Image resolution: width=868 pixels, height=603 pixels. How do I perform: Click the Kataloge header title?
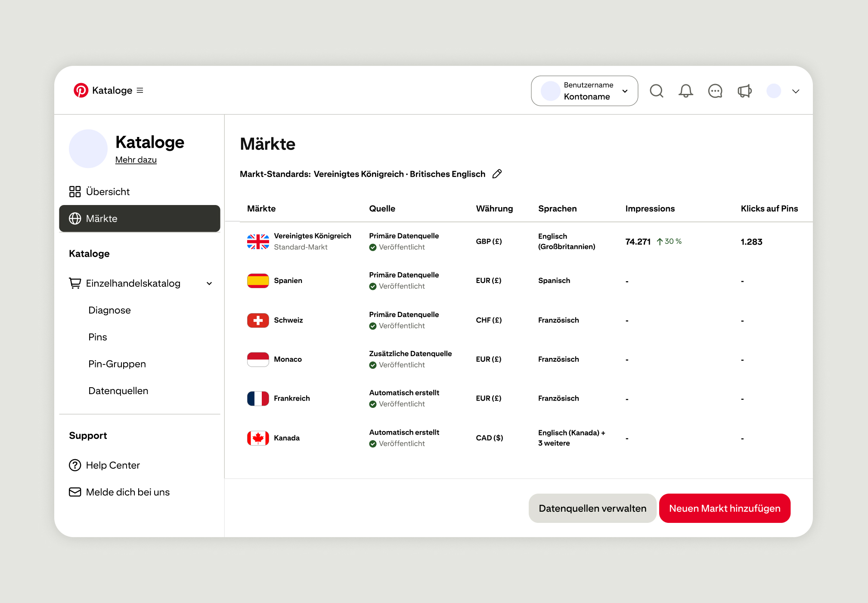[x=112, y=90]
